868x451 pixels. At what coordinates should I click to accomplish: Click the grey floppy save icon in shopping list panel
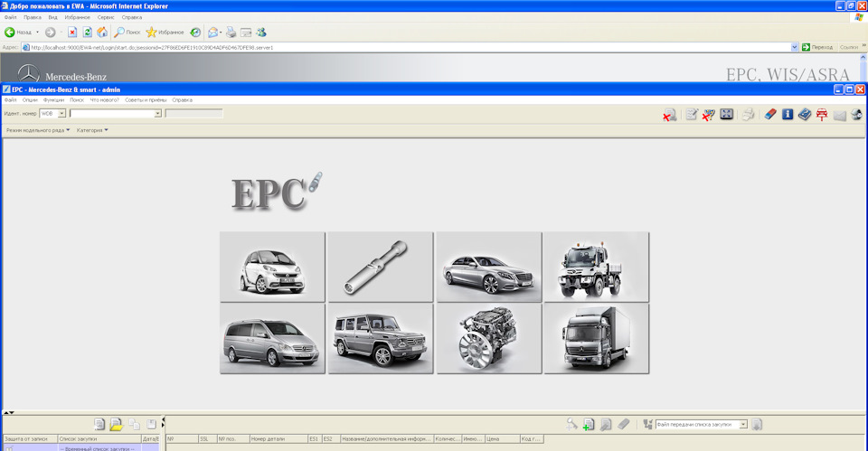151,425
